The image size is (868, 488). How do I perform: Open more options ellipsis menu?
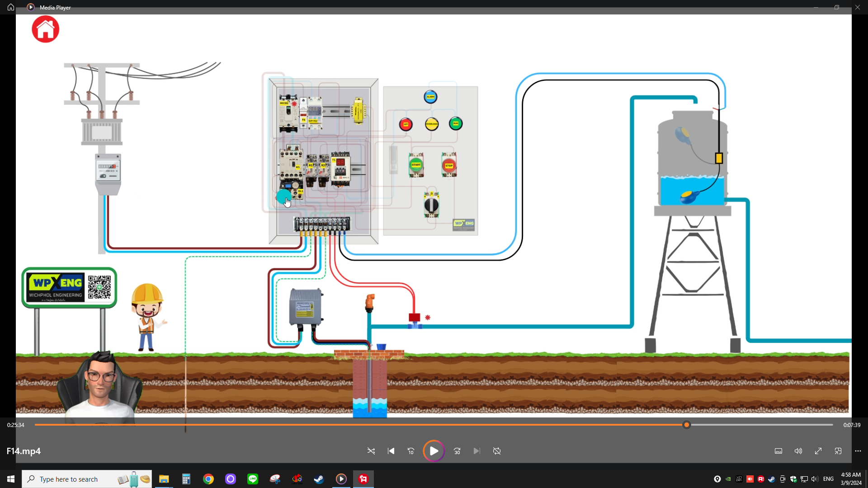pos(858,451)
